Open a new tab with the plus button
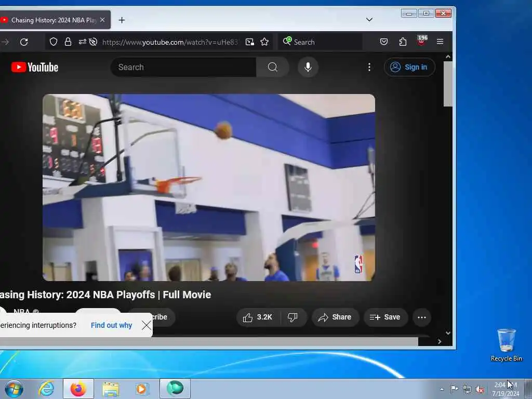Screen dimensions: 532x399 click(122, 20)
